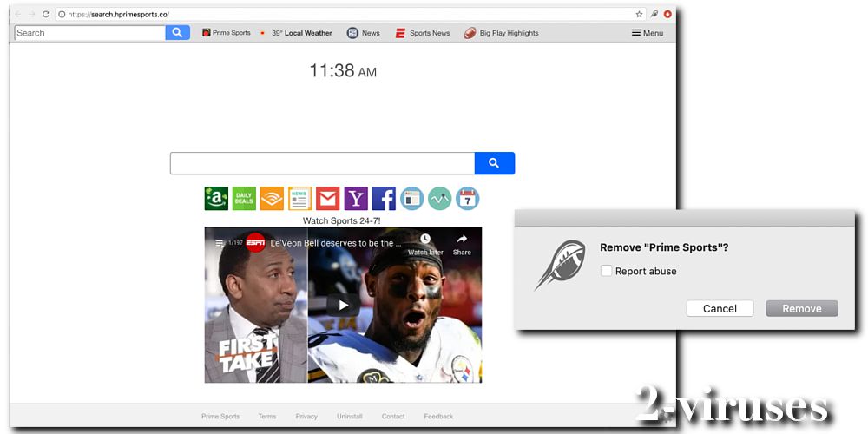Open the Terms footer link
868x434 pixels.
[x=266, y=417]
